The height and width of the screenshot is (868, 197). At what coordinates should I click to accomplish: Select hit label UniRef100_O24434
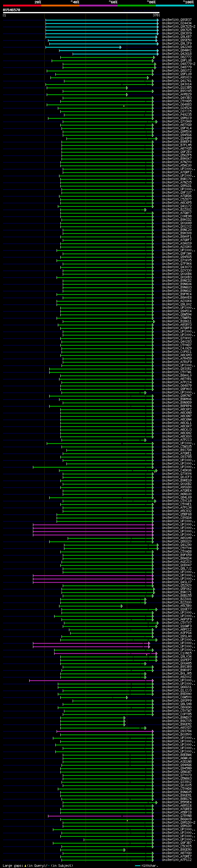pos(177,23)
